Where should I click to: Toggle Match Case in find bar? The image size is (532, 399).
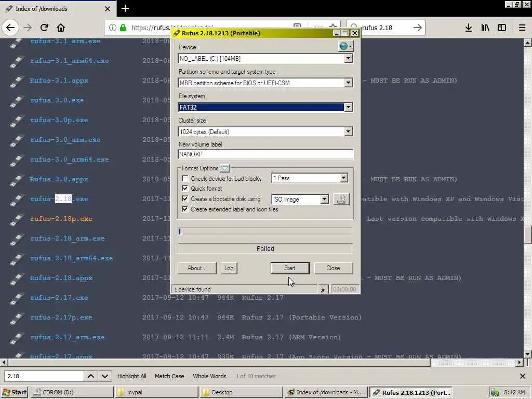click(169, 376)
